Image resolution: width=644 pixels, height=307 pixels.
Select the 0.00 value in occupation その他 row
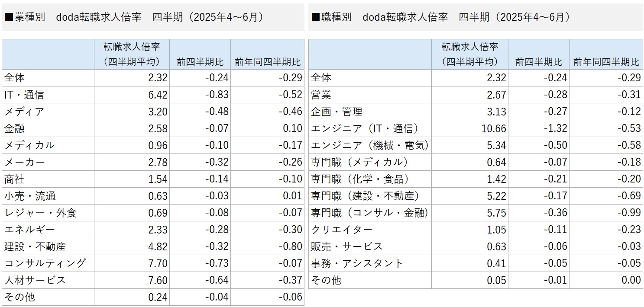(631, 280)
